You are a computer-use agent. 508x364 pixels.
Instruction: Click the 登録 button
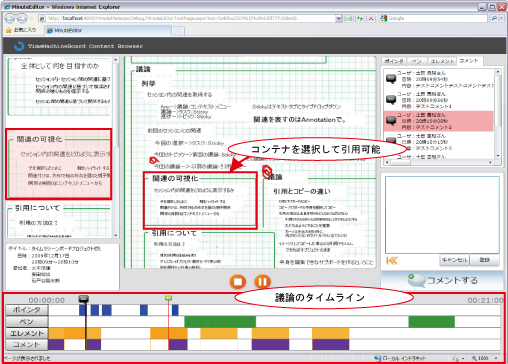pyautogui.click(x=484, y=260)
